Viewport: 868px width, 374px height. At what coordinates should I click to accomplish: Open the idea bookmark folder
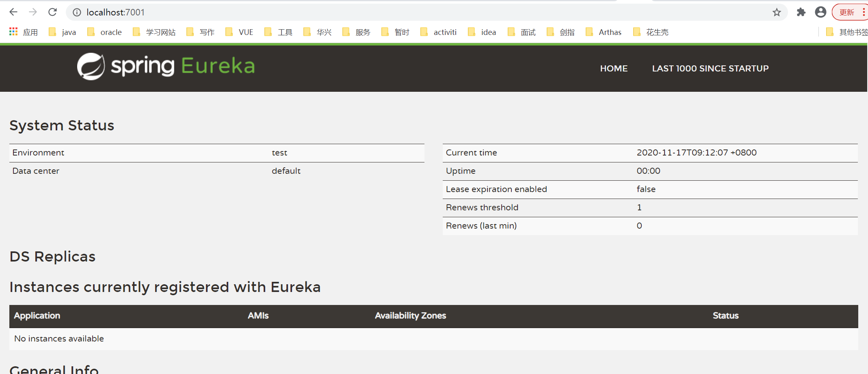(x=482, y=32)
